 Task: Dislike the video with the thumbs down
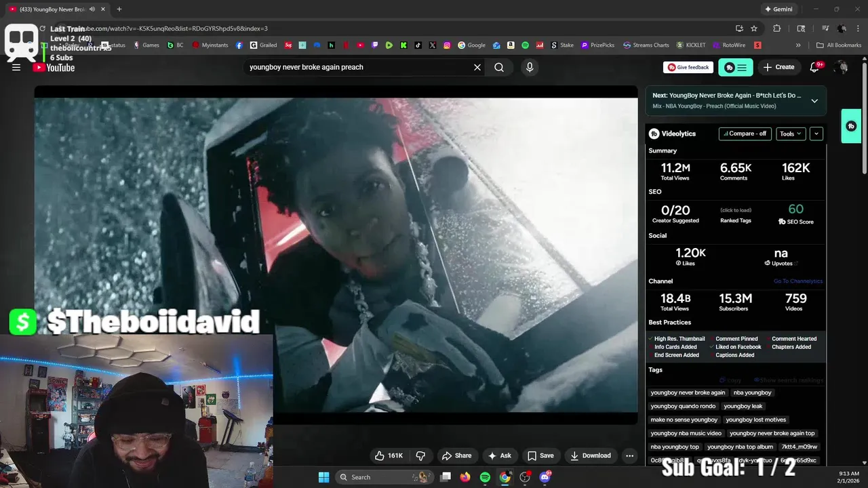420,455
